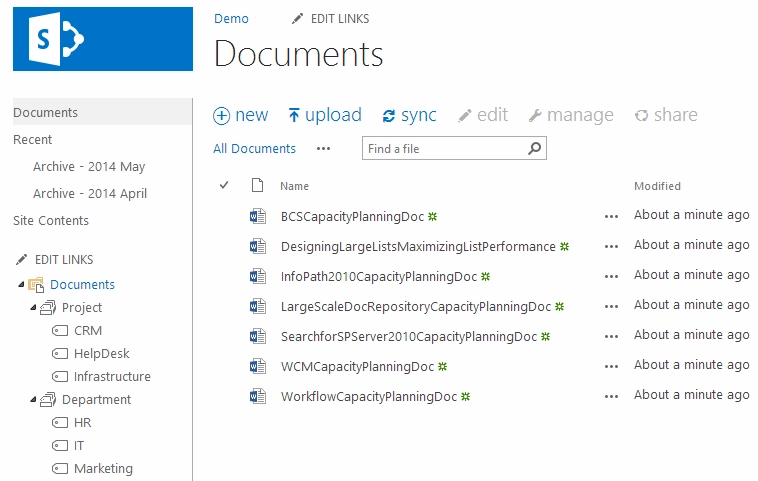Select the HelpDesk term in the tree

[x=102, y=353]
